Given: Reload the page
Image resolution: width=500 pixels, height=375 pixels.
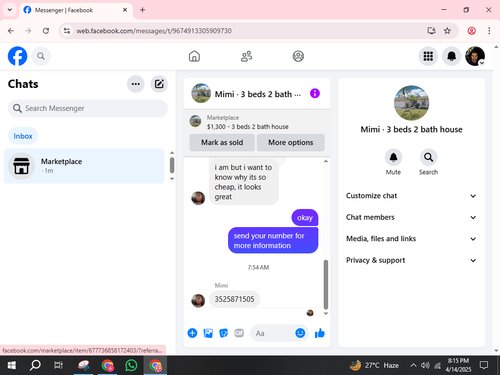Looking at the screenshot, I should tap(46, 31).
